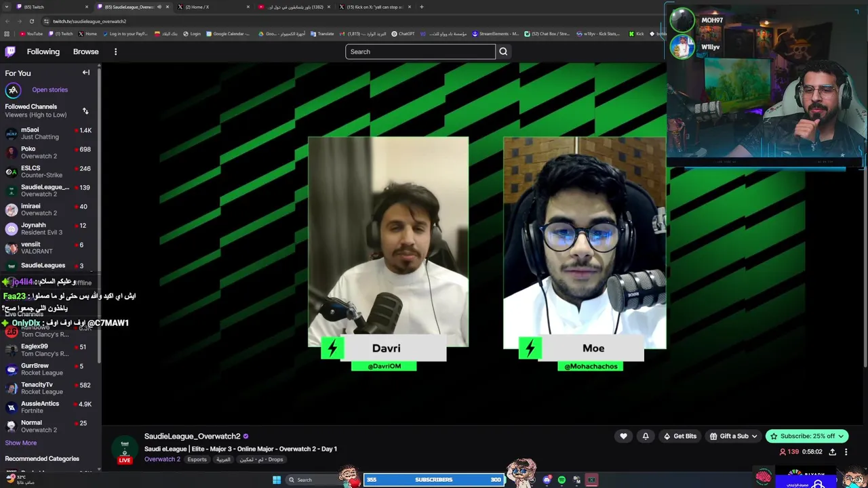This screenshot has height=488, width=868.
Task: Open ESLCS Counter-Strike channel
Action: (49, 171)
